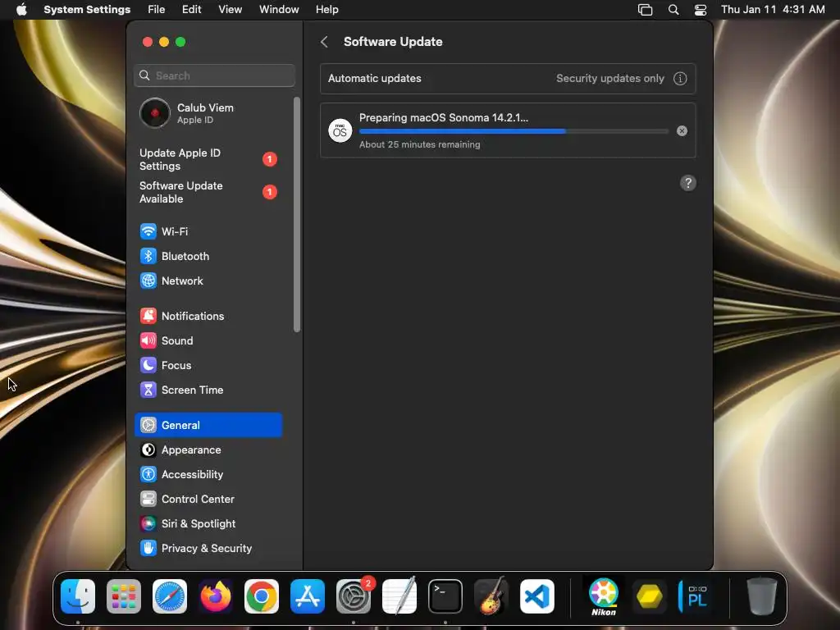Open Visual Studio Code from Dock
This screenshot has height=630, width=840.
click(537, 596)
